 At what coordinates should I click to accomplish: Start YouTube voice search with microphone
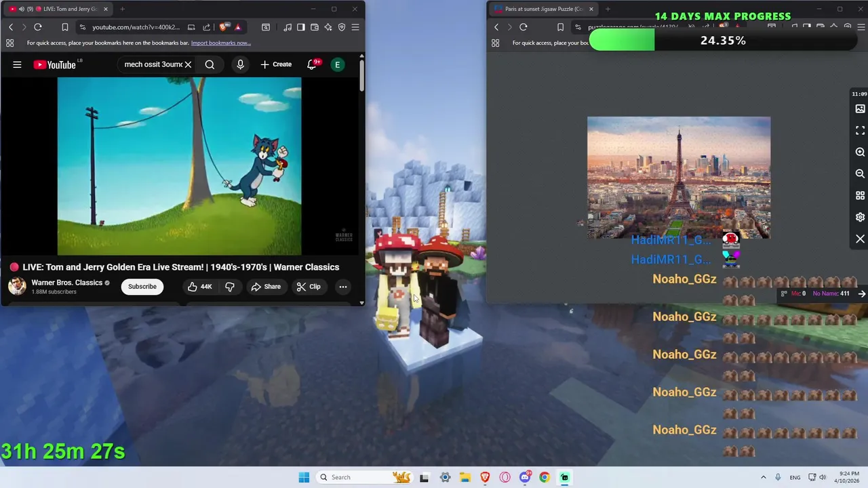click(x=240, y=64)
